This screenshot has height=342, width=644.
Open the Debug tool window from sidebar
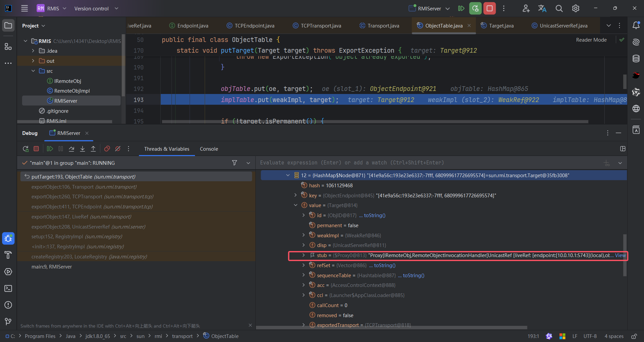(x=8, y=238)
